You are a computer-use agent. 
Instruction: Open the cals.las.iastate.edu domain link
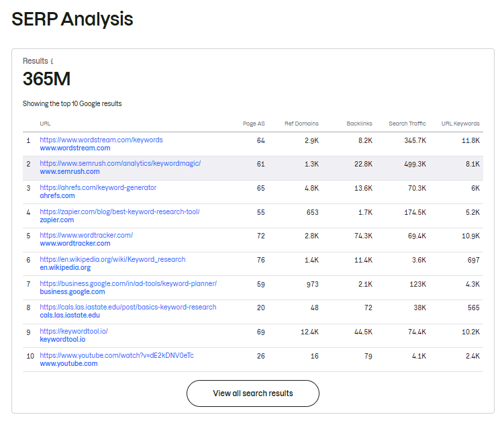(x=70, y=315)
